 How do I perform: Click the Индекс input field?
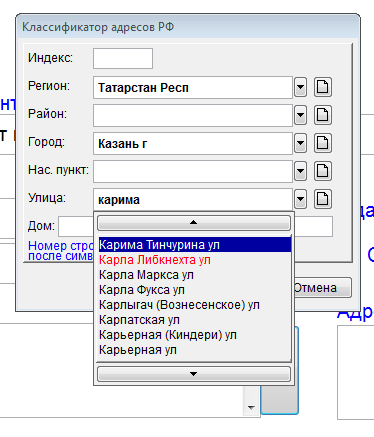click(x=123, y=58)
